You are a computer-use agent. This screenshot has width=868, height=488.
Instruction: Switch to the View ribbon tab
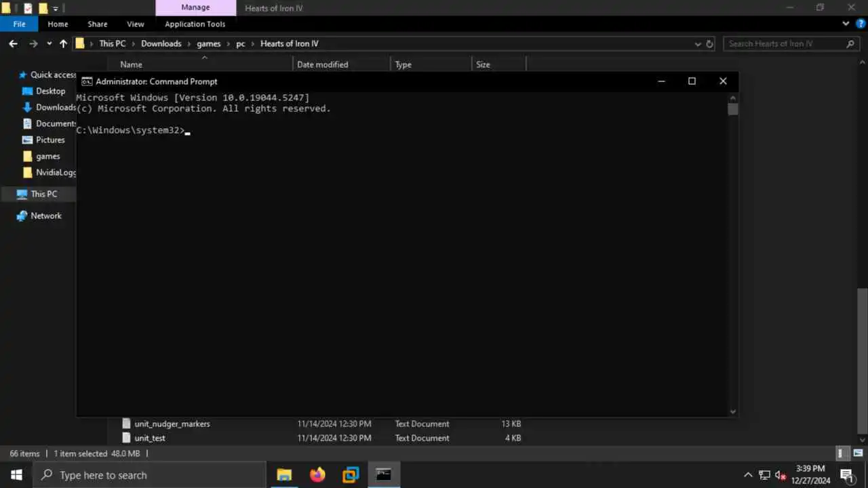pos(136,24)
